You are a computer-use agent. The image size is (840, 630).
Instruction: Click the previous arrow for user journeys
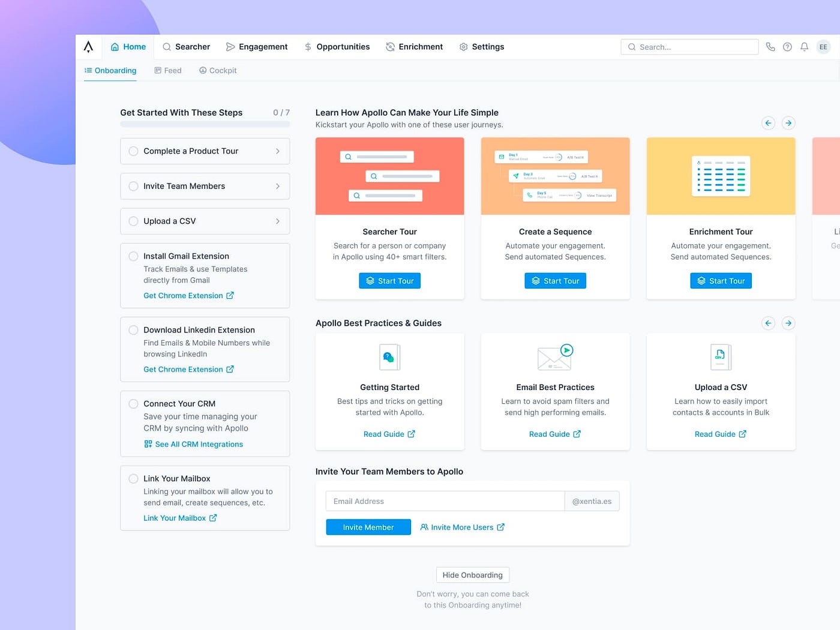(768, 123)
